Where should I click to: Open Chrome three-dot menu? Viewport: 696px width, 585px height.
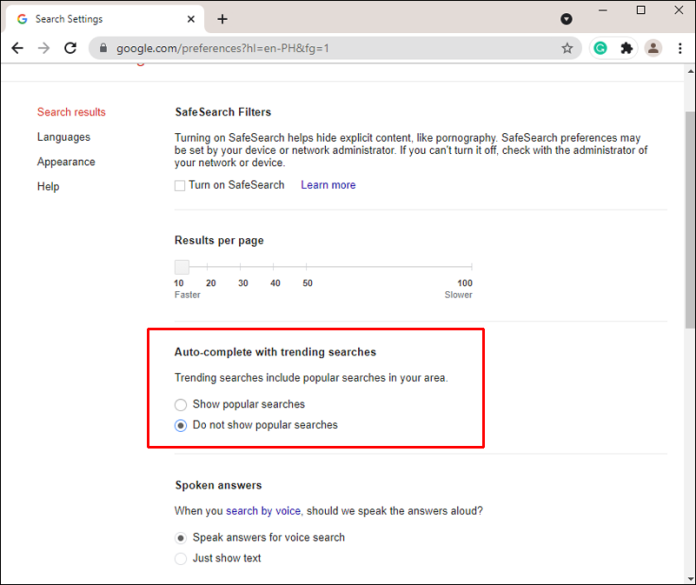tap(680, 48)
